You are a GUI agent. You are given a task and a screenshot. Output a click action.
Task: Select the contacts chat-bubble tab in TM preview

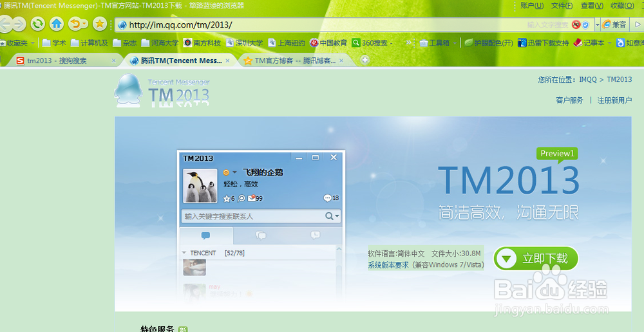pos(206,235)
